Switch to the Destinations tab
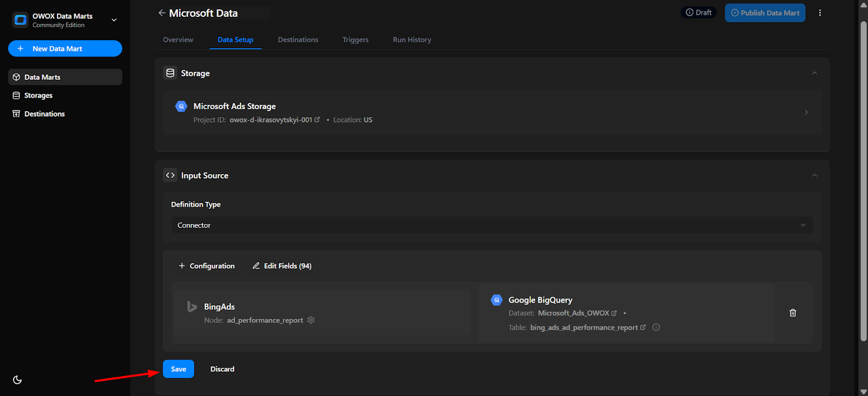Viewport: 868px width, 396px height. 298,40
